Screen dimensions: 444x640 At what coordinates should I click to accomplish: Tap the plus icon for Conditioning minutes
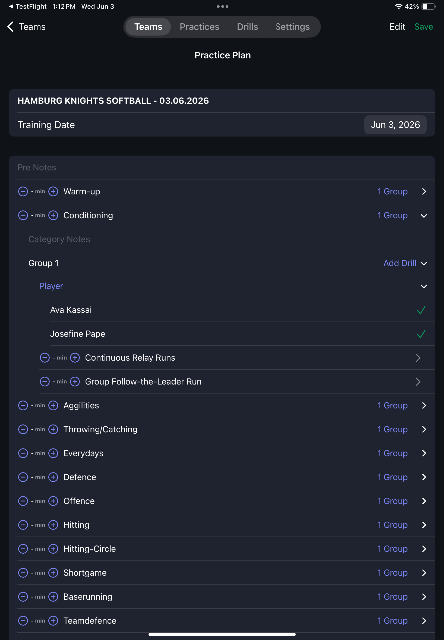coord(53,215)
